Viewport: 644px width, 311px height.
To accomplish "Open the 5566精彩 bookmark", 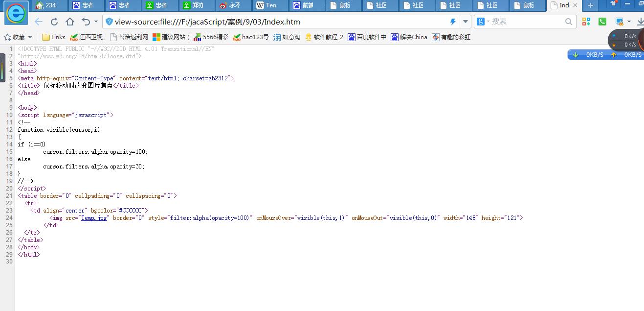I will click(x=211, y=37).
